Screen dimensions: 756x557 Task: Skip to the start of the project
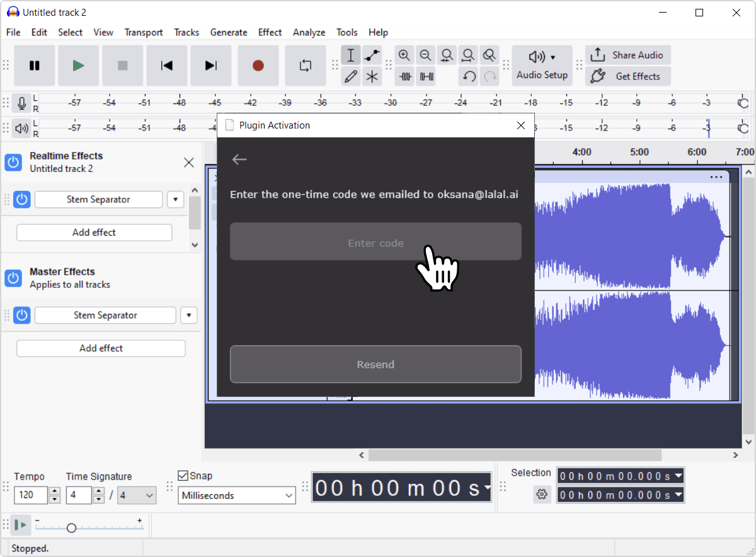[167, 66]
